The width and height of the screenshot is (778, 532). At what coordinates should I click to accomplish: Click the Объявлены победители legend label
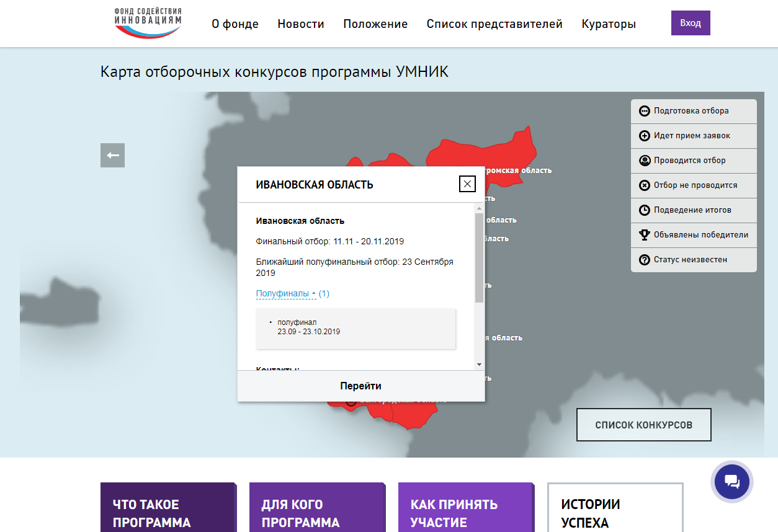pos(701,235)
